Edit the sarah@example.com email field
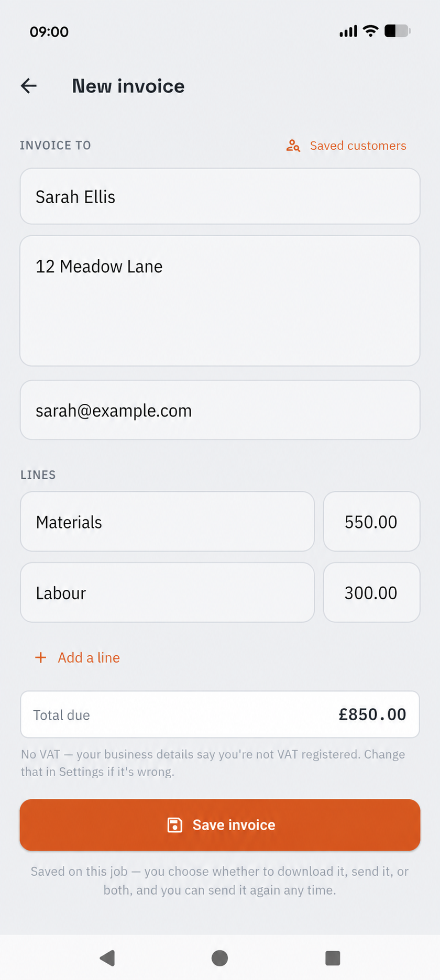Screen dimensions: 440x980 220,410
